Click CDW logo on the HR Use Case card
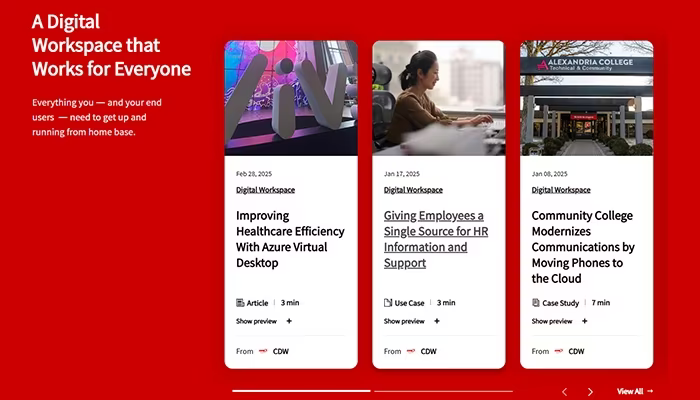This screenshot has height=400, width=700. pyautogui.click(x=411, y=351)
